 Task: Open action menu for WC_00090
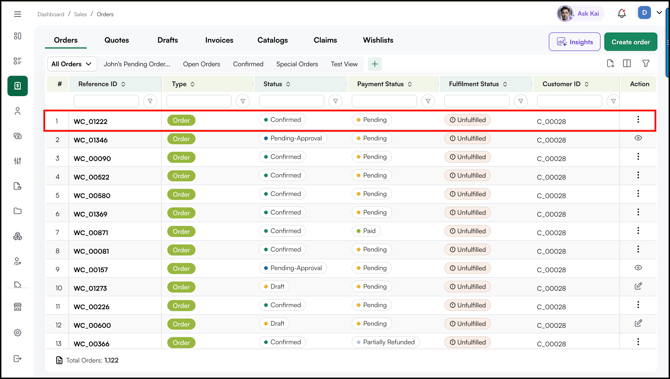coord(638,157)
